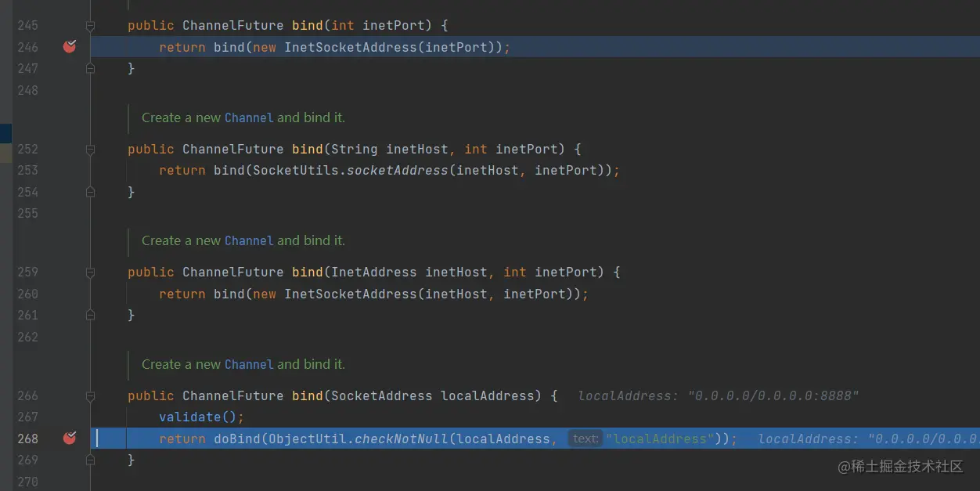Remove the breakpoint on line 246
This screenshot has height=491, width=980.
click(70, 47)
